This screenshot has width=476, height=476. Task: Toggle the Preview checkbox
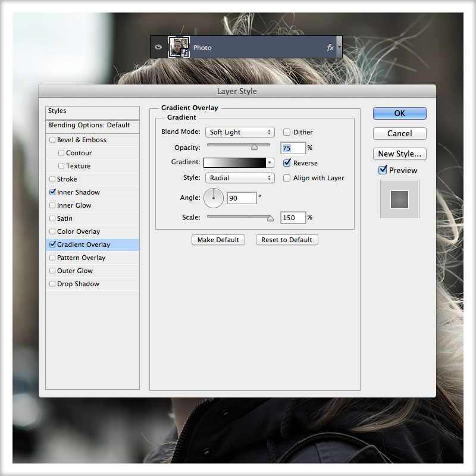click(381, 170)
